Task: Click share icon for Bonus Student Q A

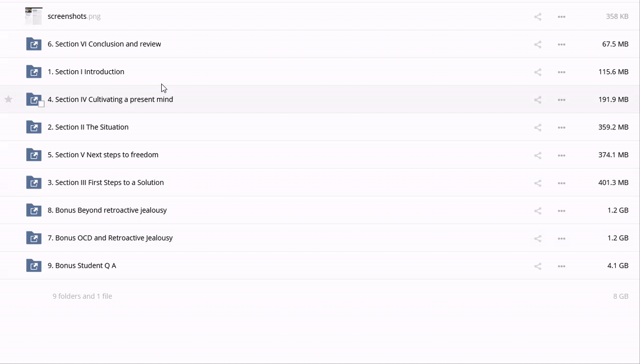Action: pos(537,266)
